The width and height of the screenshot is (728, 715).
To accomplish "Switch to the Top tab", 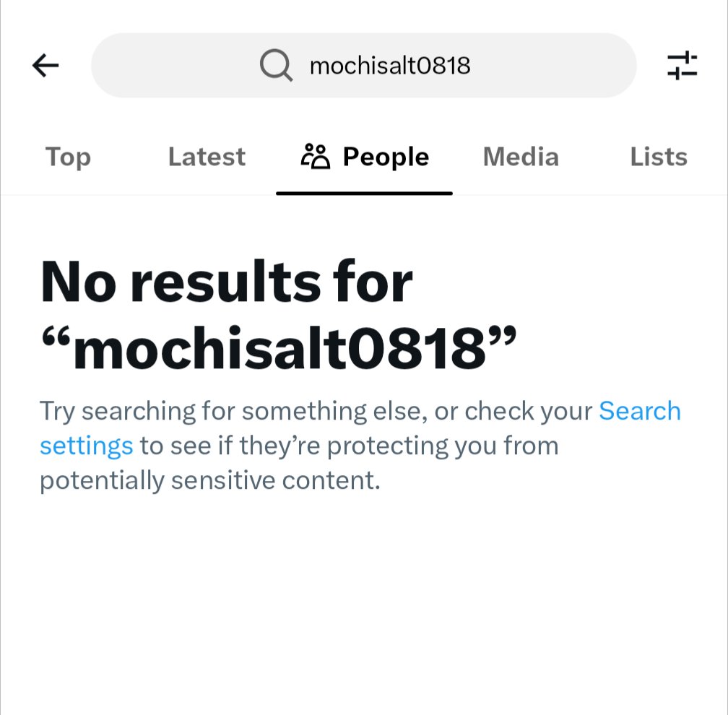I will 68,157.
